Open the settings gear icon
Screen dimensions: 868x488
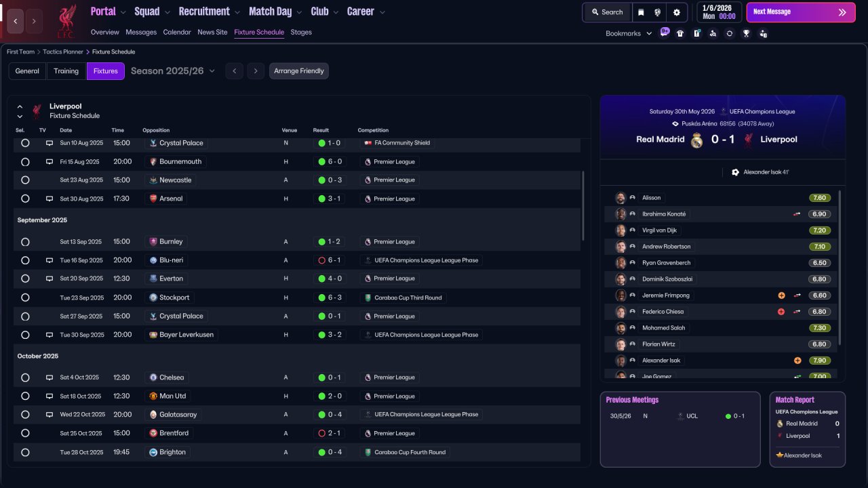[677, 12]
